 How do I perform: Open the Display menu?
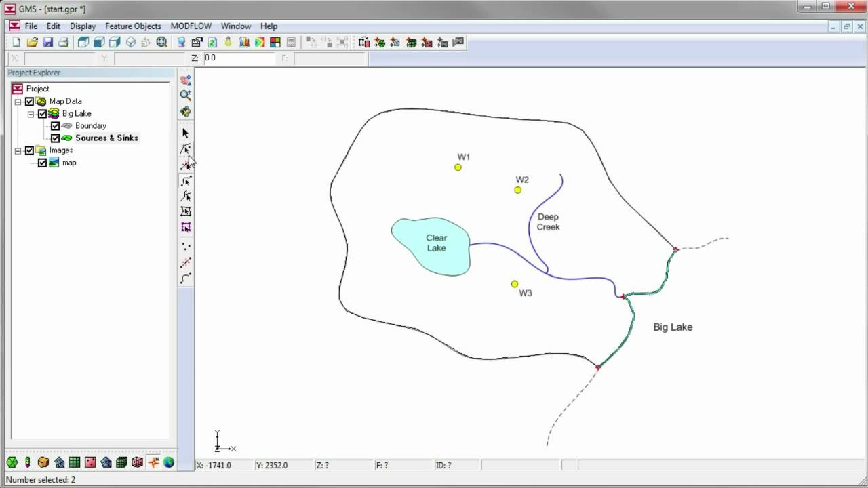coord(83,26)
